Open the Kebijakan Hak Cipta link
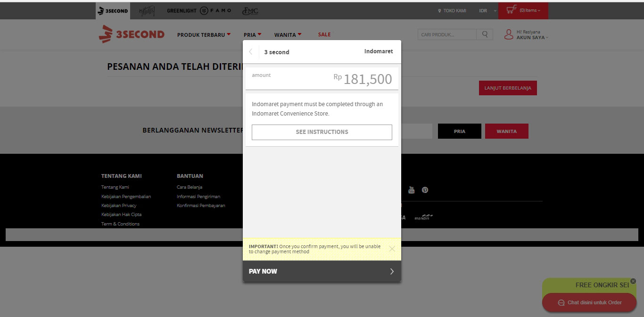Image resolution: width=644 pixels, height=317 pixels. 122,215
